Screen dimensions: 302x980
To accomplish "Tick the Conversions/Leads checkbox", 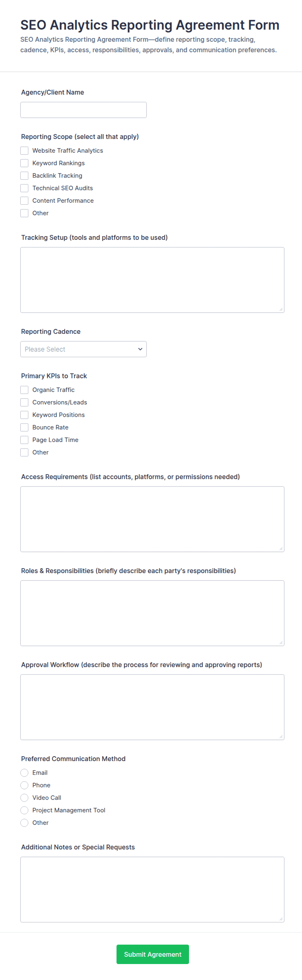I will [24, 402].
